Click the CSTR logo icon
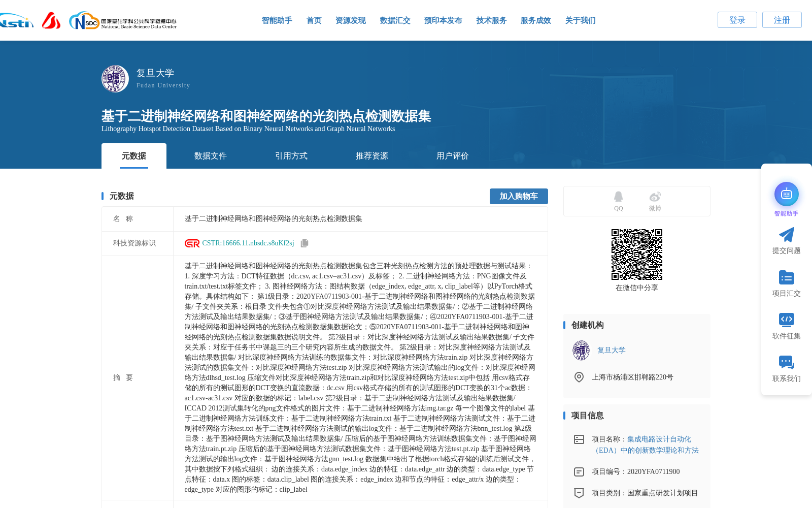The height and width of the screenshot is (508, 812). pyautogui.click(x=192, y=243)
